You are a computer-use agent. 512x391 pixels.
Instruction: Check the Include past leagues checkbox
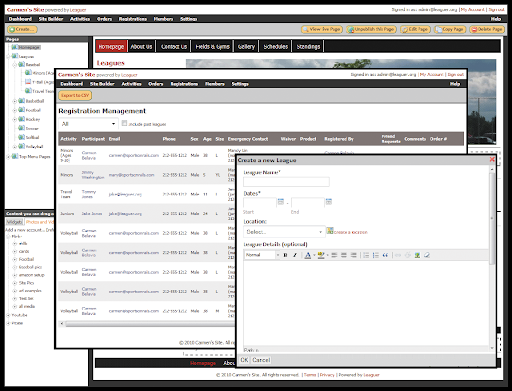(x=124, y=123)
